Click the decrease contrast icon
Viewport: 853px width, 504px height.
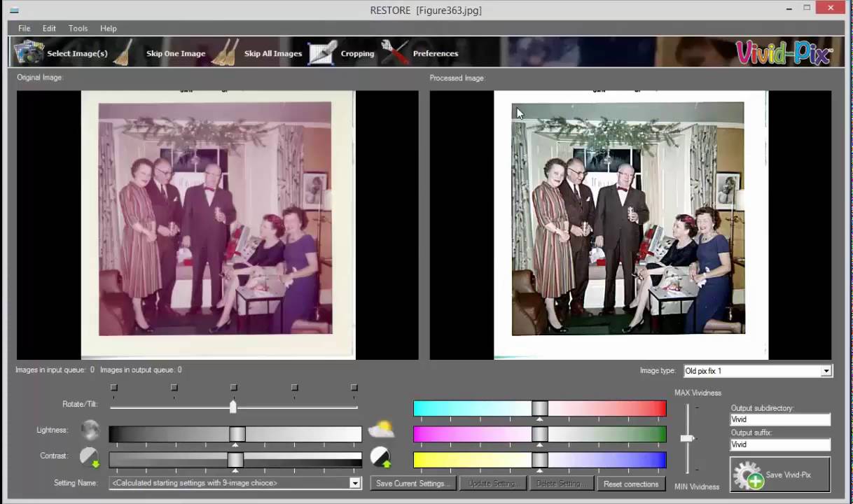(89, 457)
